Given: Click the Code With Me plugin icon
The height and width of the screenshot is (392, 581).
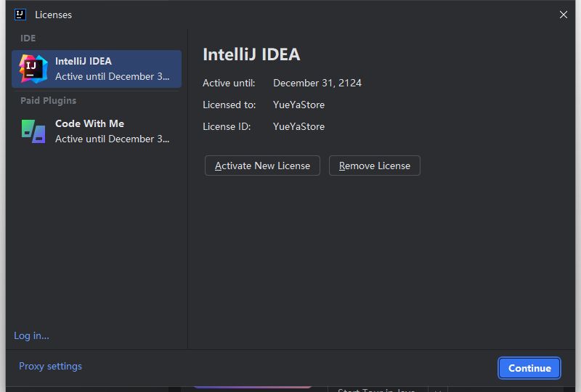Looking at the screenshot, I should (33, 131).
